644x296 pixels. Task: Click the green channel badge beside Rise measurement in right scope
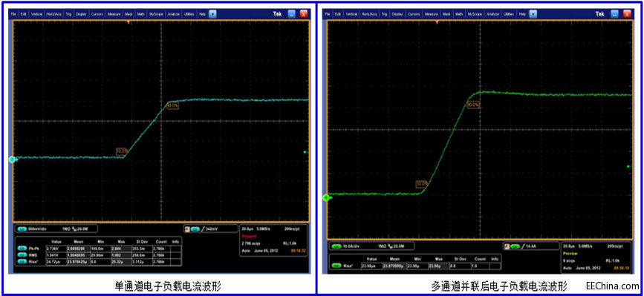(x=336, y=266)
